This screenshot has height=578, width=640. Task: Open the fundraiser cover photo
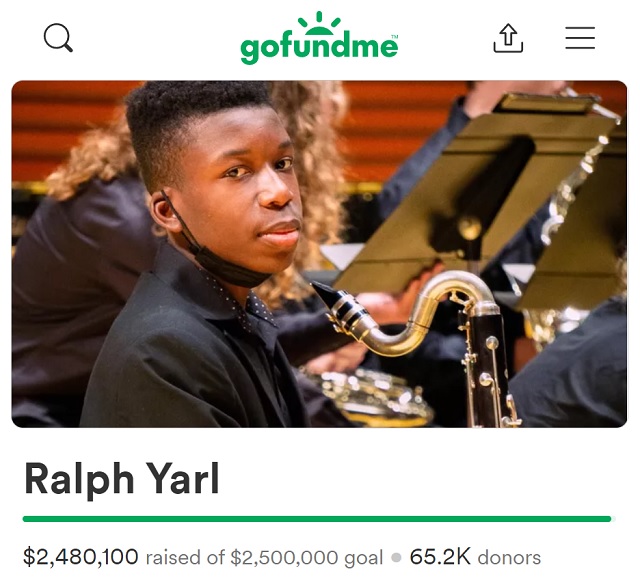(319, 254)
